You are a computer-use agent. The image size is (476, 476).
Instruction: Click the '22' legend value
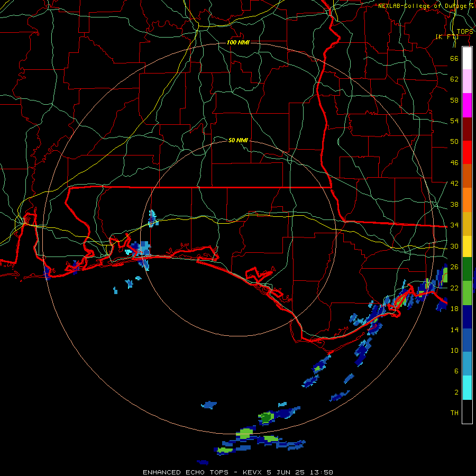click(x=454, y=288)
